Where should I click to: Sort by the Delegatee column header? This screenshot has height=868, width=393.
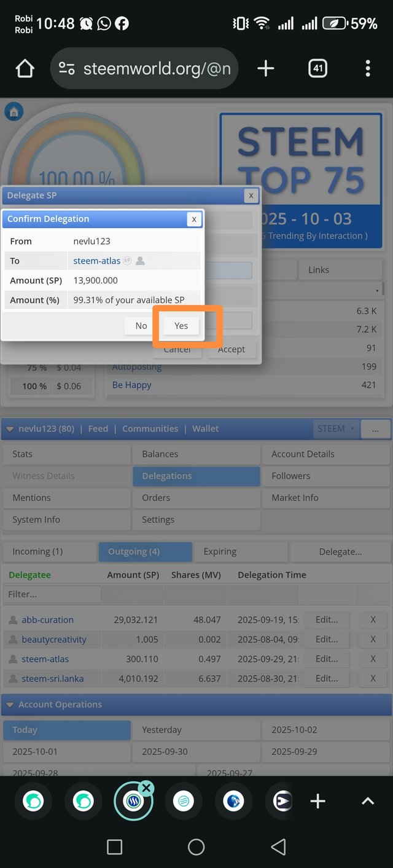(x=30, y=575)
